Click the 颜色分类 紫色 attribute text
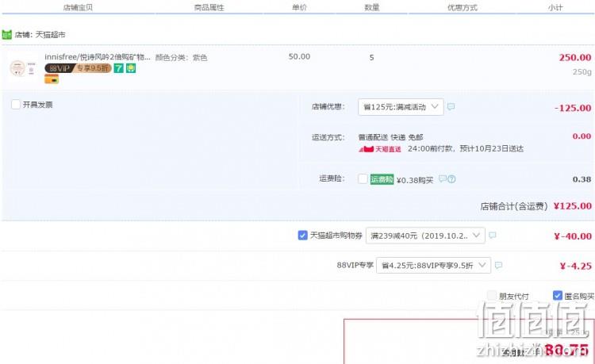The height and width of the screenshot is (364, 595). point(182,58)
